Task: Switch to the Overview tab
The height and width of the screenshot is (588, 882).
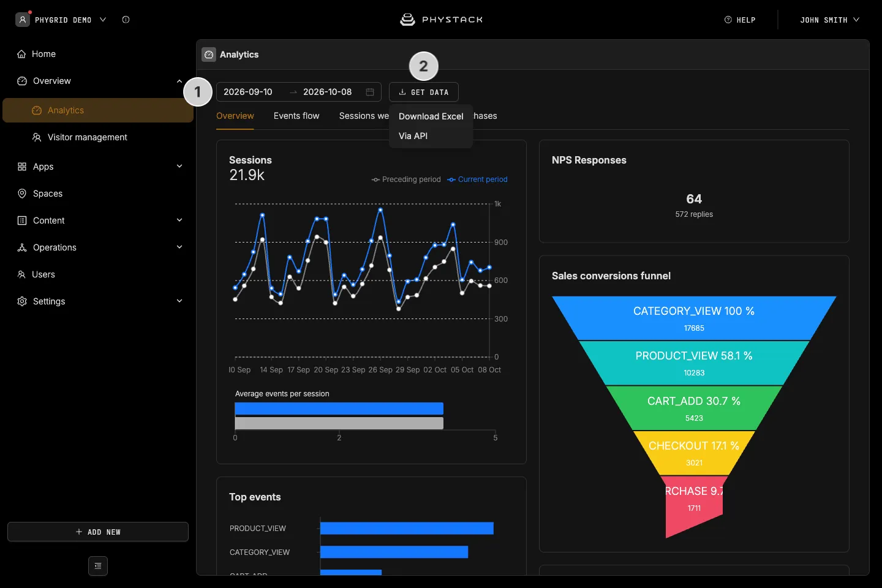Action: point(235,116)
